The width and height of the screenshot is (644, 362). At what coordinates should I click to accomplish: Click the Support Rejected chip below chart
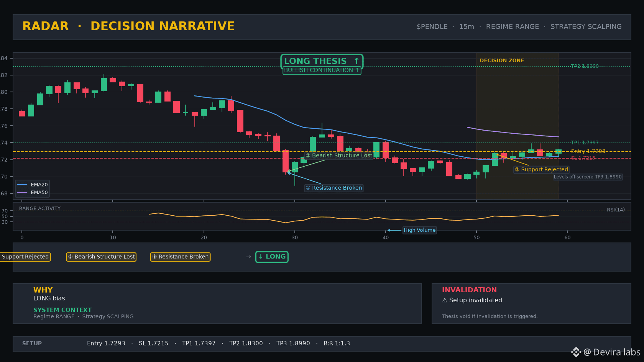[25, 257]
